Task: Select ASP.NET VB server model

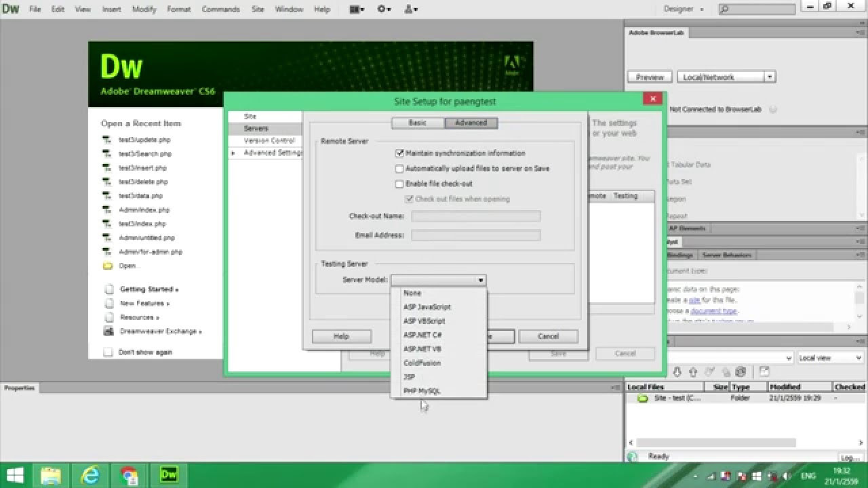Action: tap(422, 349)
